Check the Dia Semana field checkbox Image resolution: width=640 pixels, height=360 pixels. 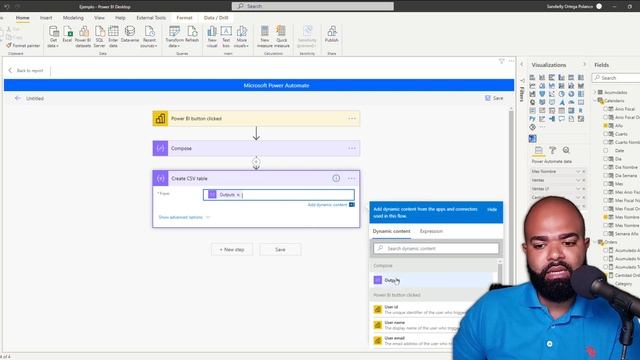(x=606, y=176)
